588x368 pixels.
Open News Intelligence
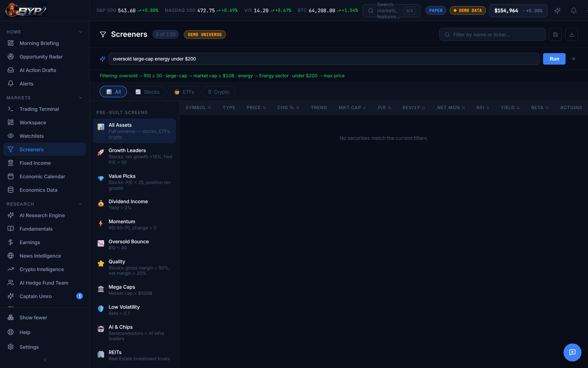[x=44, y=256]
